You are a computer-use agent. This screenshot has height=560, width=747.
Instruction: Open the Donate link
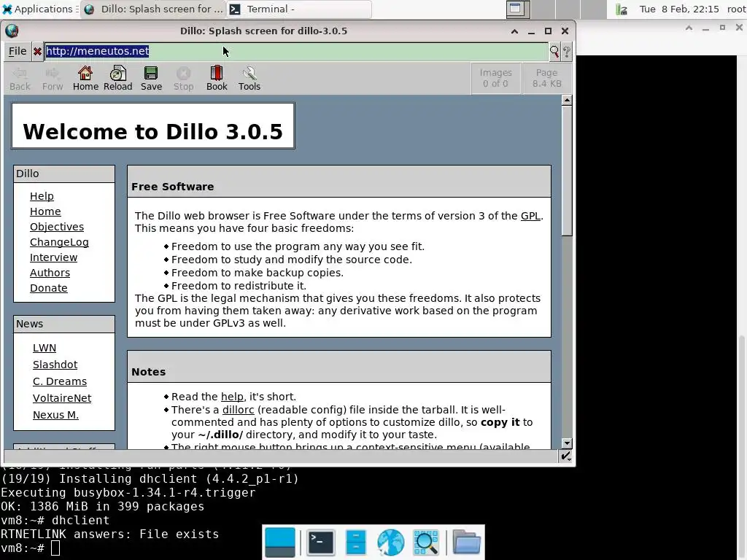click(49, 288)
